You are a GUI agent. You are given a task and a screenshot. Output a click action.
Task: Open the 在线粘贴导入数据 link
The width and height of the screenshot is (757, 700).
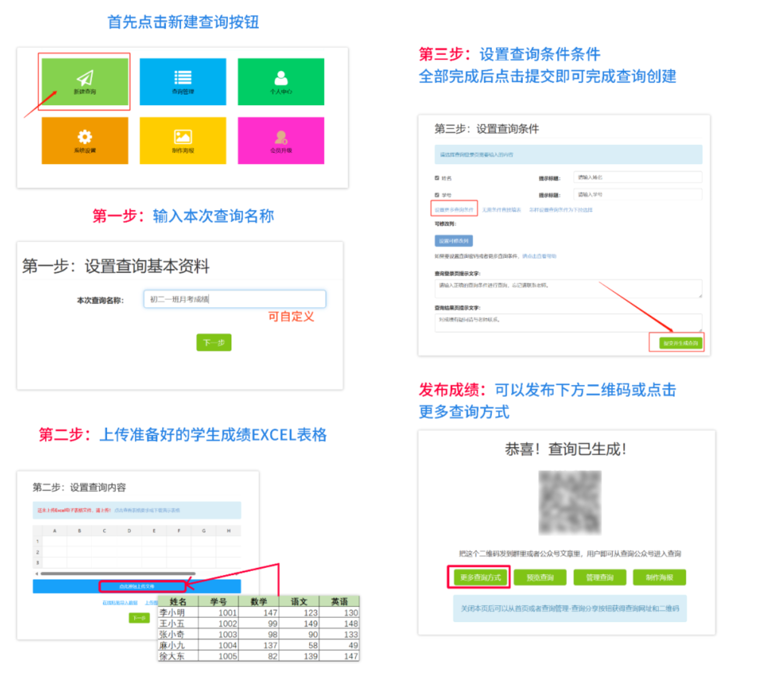(120, 602)
